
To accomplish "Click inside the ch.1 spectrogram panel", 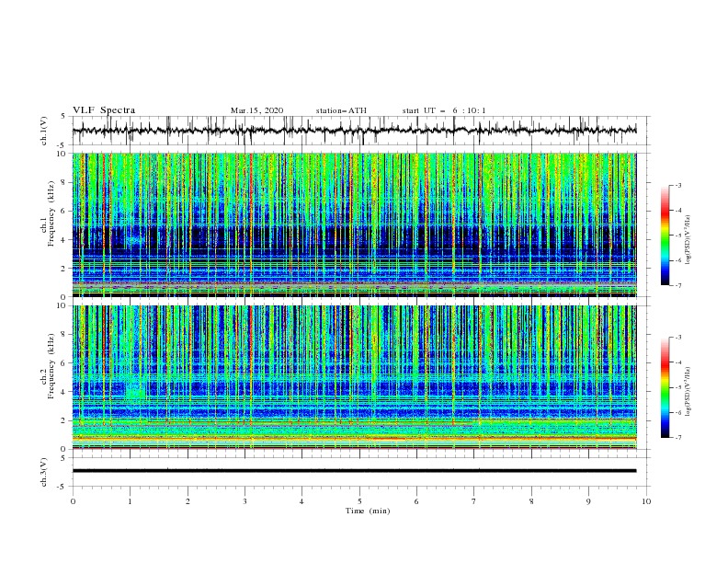I will (x=354, y=224).
